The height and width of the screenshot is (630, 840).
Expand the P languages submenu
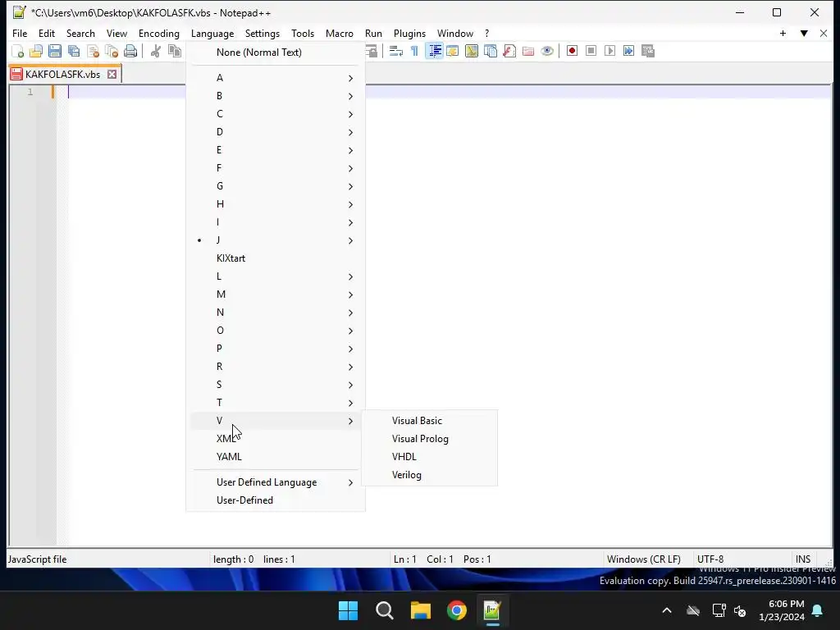[x=276, y=348]
